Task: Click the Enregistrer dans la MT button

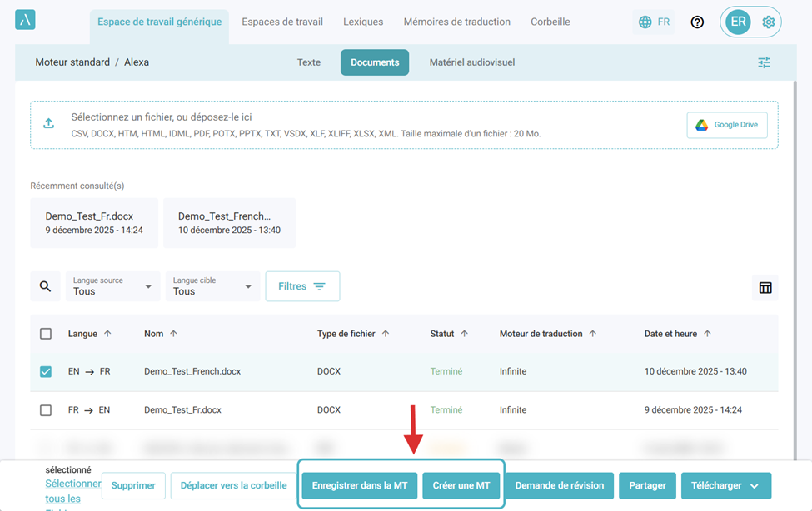Action: point(359,486)
